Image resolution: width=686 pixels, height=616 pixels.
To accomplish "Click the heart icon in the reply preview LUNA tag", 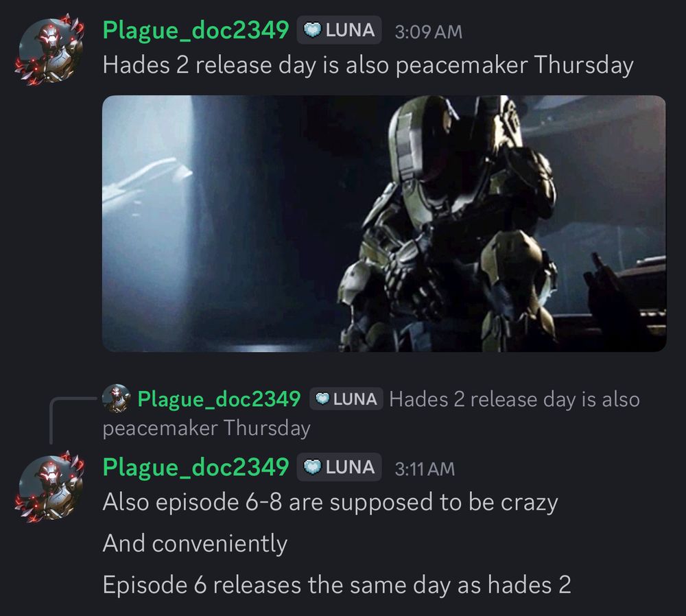I will coord(322,399).
